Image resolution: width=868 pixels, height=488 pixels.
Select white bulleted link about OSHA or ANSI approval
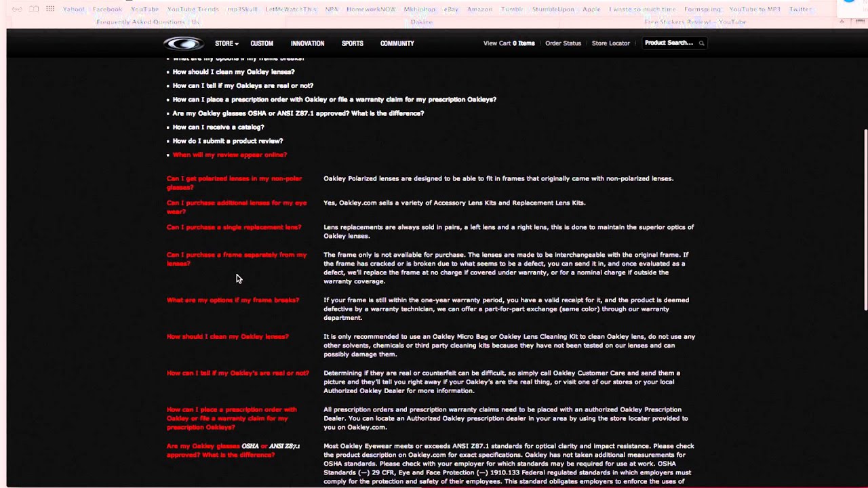[x=298, y=113]
